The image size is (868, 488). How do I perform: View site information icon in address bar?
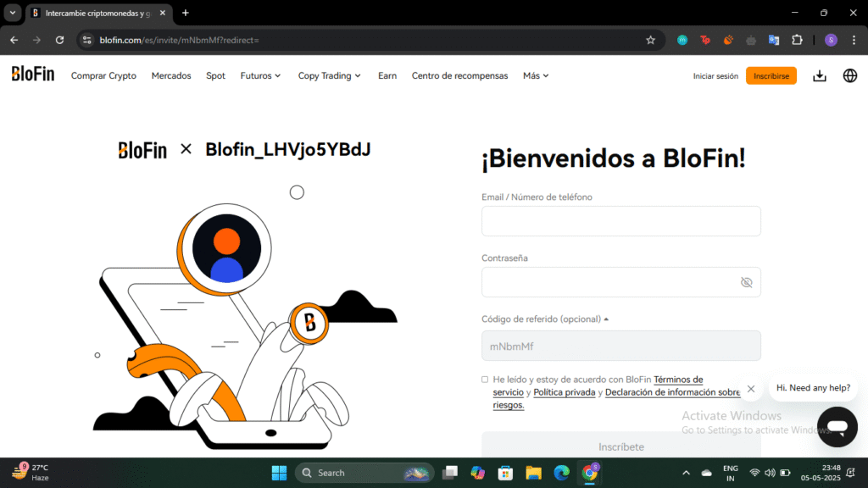click(87, 40)
